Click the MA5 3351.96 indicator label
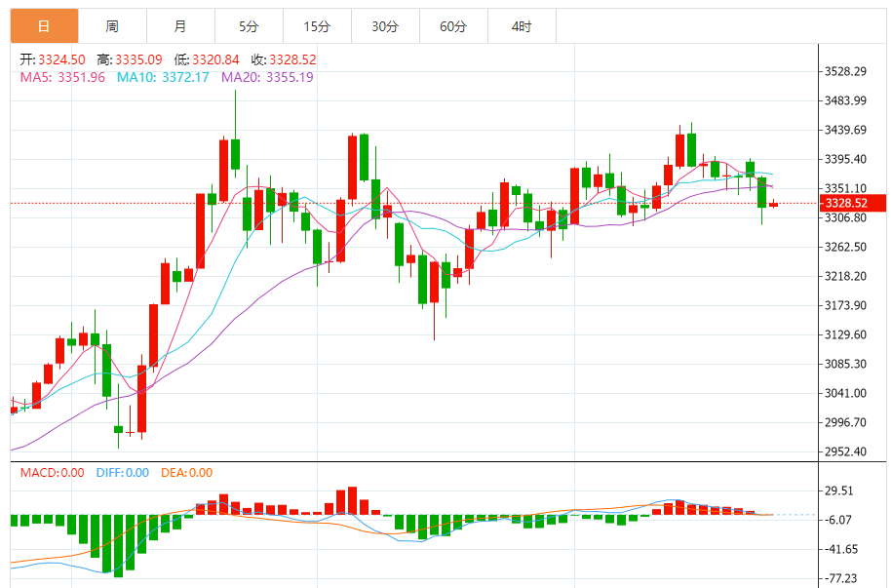Viewport: 892px width, 588px height. [62, 77]
